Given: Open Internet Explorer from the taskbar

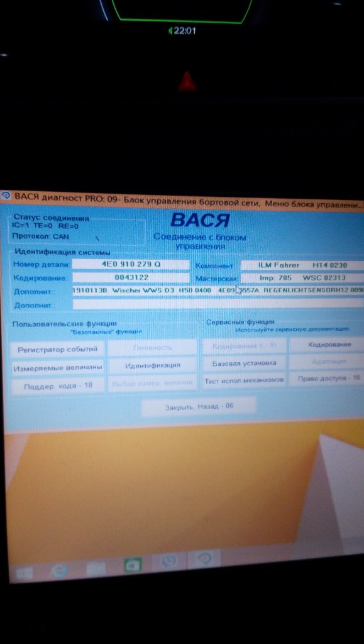Looking at the screenshot, I should tap(60, 570).
